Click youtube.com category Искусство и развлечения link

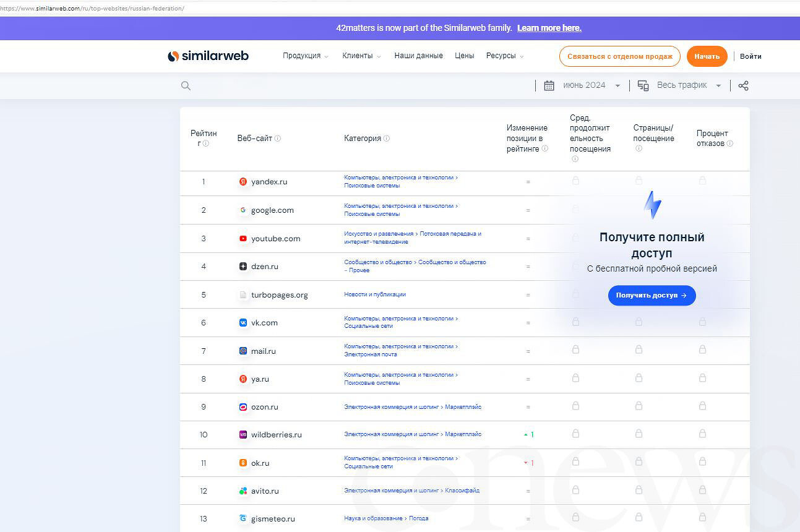coord(379,234)
